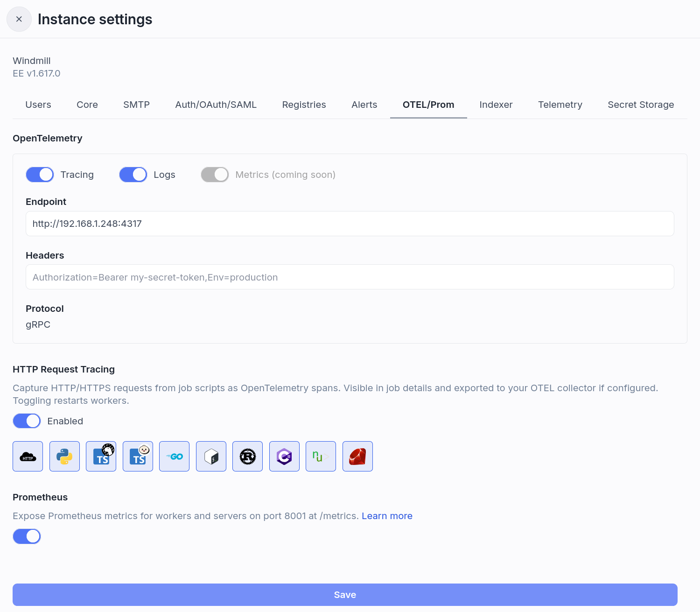Select the Rust language icon
This screenshot has width=700, height=612.
pyautogui.click(x=247, y=456)
